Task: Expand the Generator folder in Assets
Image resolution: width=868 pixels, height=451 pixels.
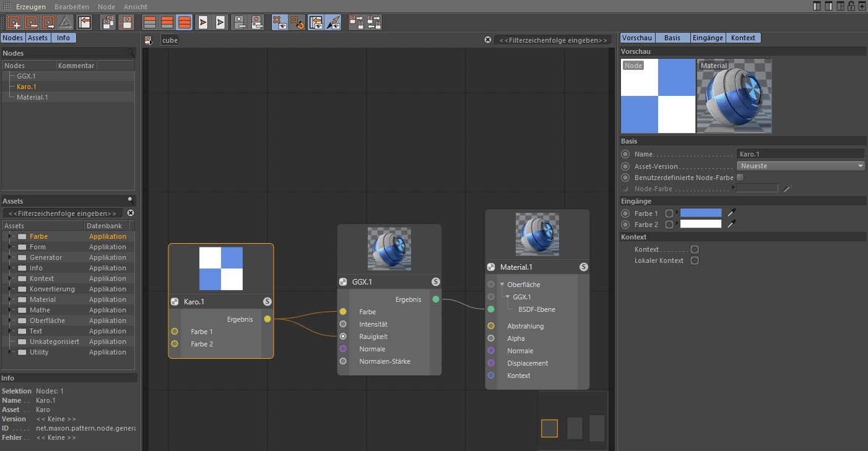Action: point(9,257)
